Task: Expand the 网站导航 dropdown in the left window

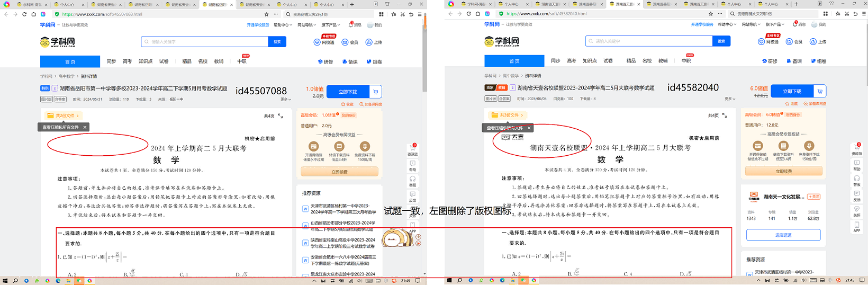Action: pyautogui.click(x=306, y=25)
